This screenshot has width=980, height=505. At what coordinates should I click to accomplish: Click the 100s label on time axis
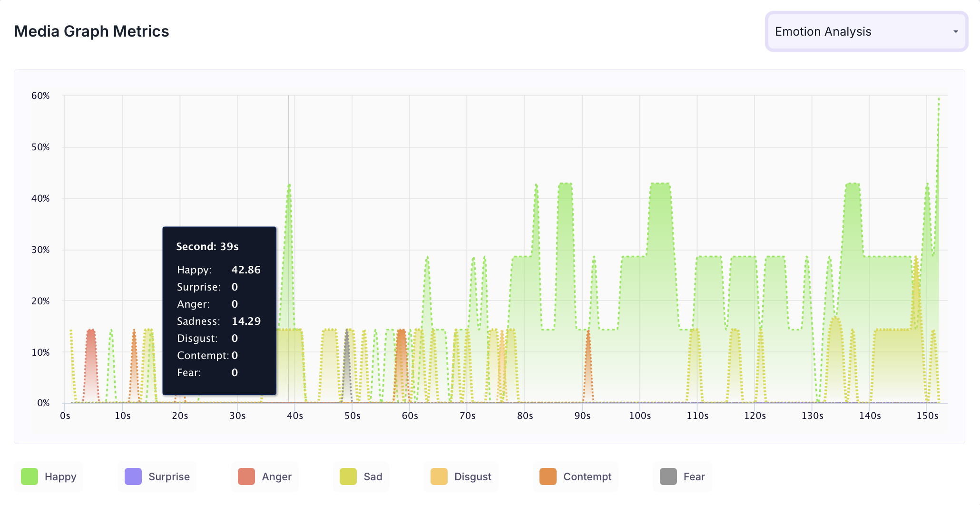(x=640, y=416)
